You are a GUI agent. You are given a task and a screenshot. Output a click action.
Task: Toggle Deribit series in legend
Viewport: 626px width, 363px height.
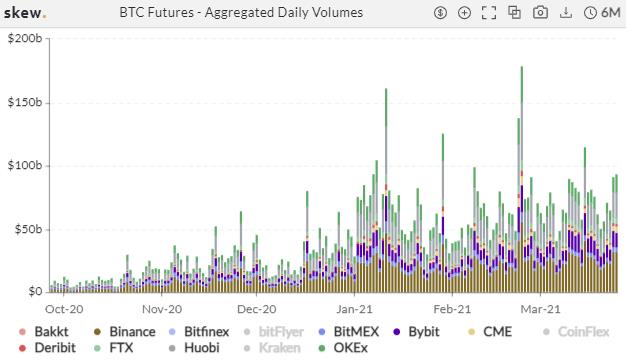pos(47,348)
